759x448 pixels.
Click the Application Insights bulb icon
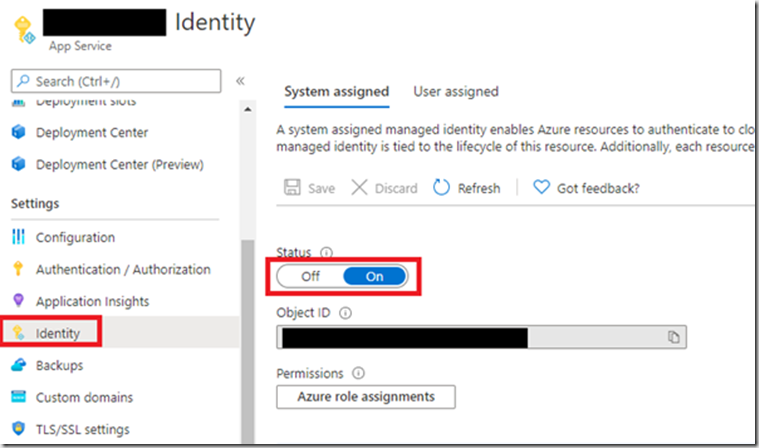[x=18, y=300]
